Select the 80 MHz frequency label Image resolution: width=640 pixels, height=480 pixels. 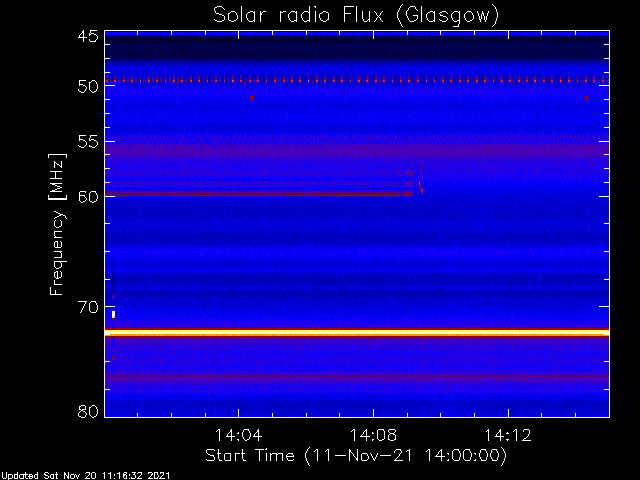(x=88, y=411)
